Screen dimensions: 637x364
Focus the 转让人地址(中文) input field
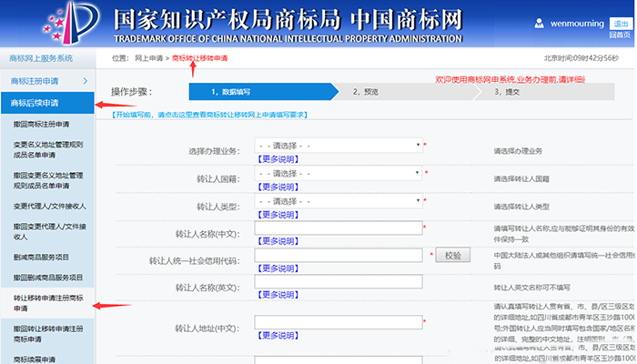[x=339, y=322]
